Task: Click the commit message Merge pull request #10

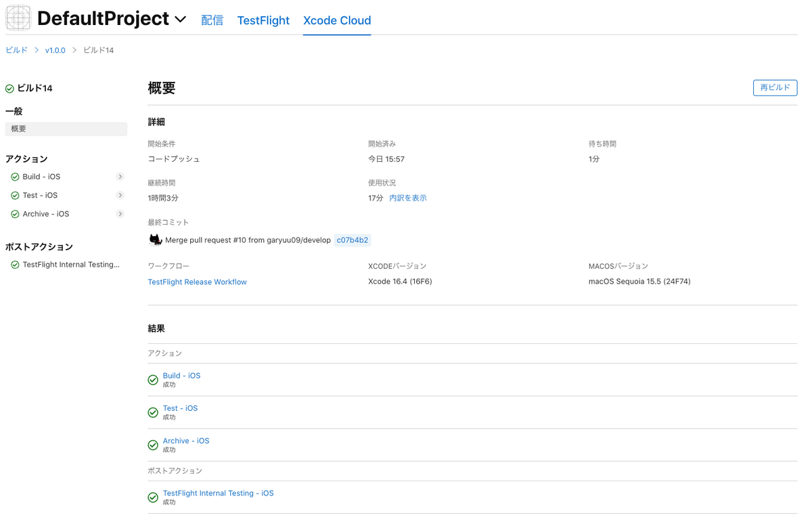Action: pos(248,240)
